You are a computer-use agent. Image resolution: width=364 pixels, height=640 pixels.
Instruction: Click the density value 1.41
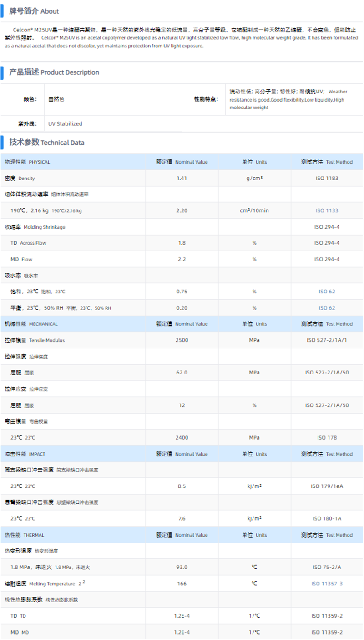coord(182,178)
